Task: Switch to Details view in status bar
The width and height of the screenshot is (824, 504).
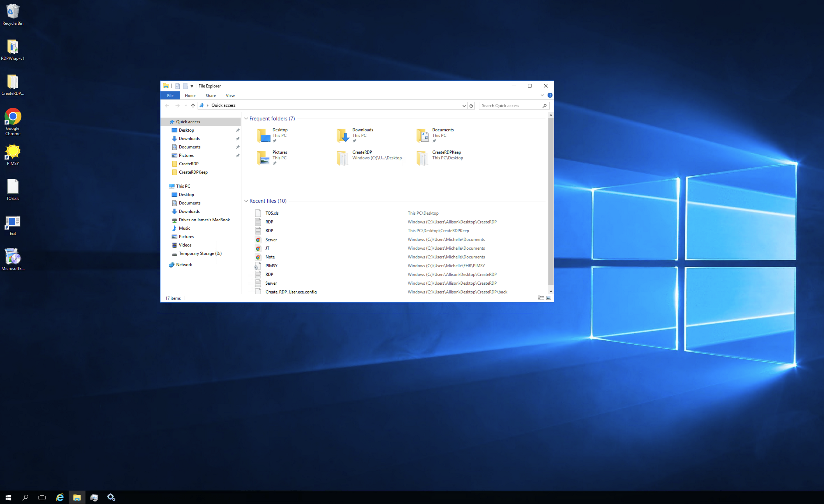Action: click(541, 298)
